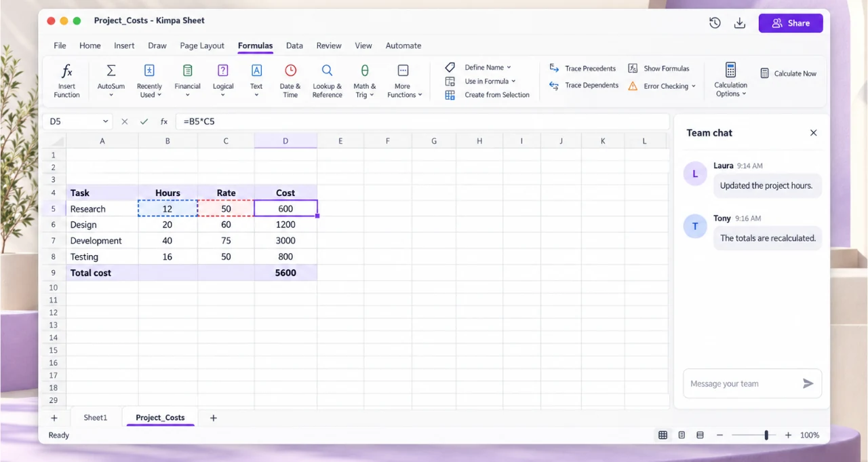Click the cell showing 3000
Viewport: 868px width, 462px height.
pos(285,241)
